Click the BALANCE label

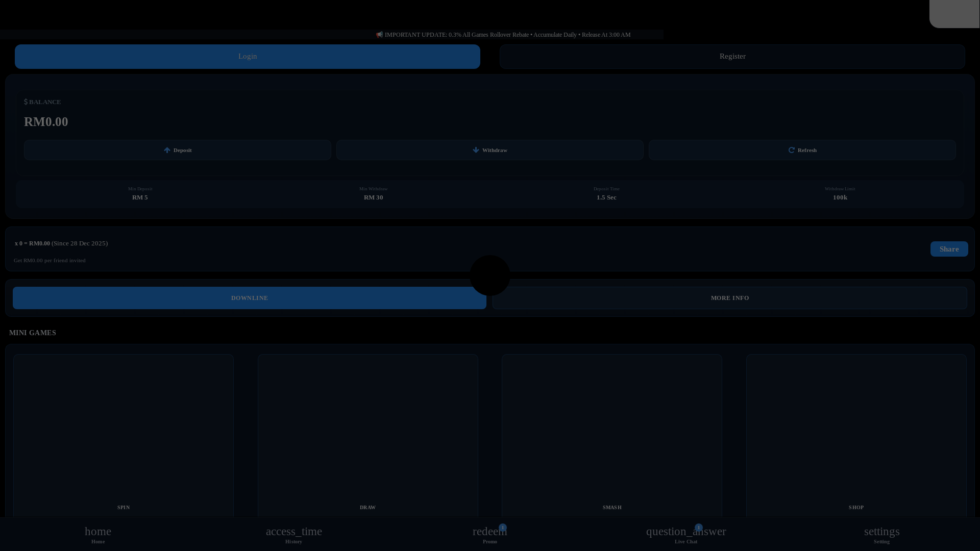coord(42,102)
